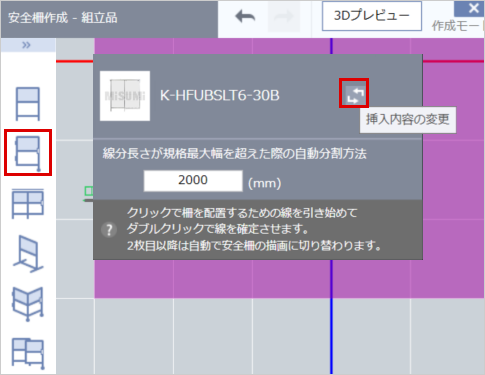Select the sliding double fence icon
The width and height of the screenshot is (485, 375).
pyautogui.click(x=28, y=353)
